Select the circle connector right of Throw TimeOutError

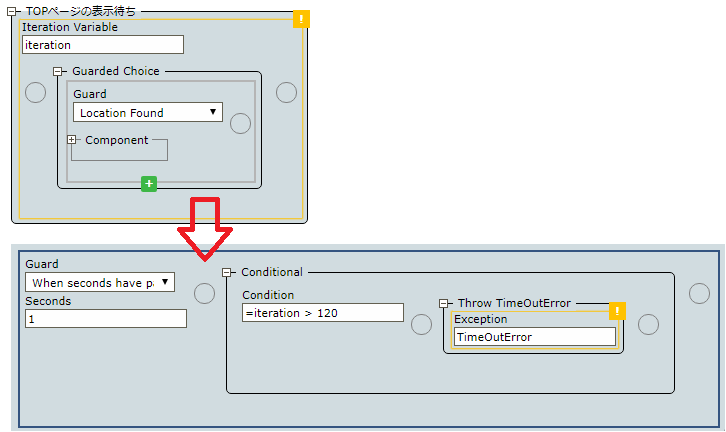click(648, 324)
